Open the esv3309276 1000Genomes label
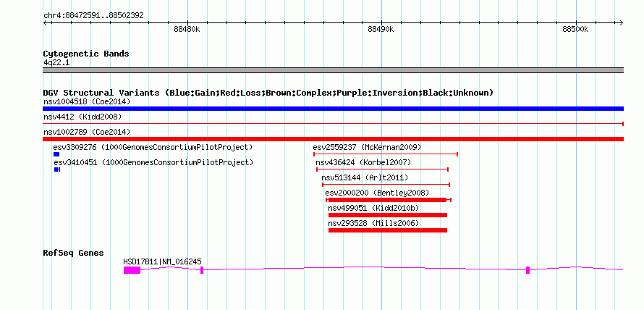Viewport: 644px width, 310px height. pos(153,147)
